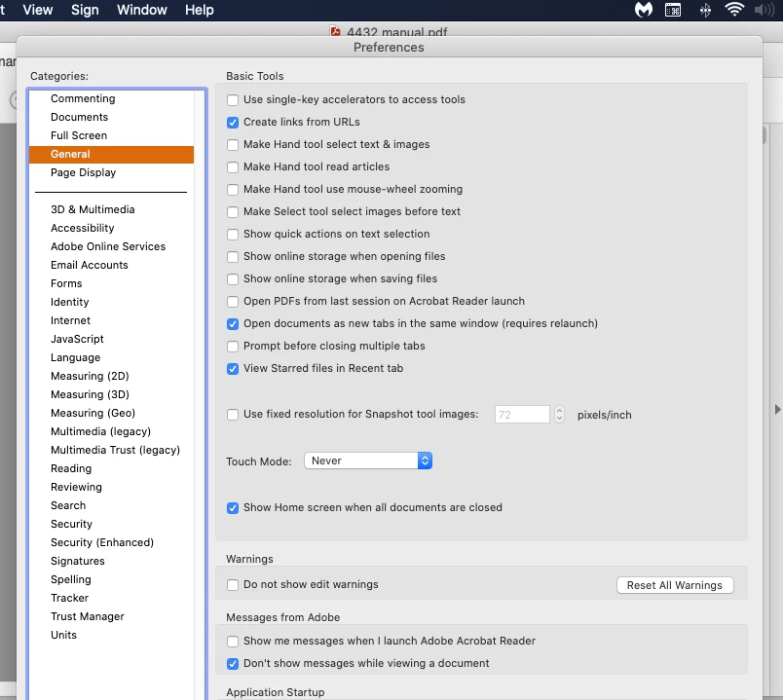Check Show online storage when opening files
The image size is (783, 700).
[233, 257]
